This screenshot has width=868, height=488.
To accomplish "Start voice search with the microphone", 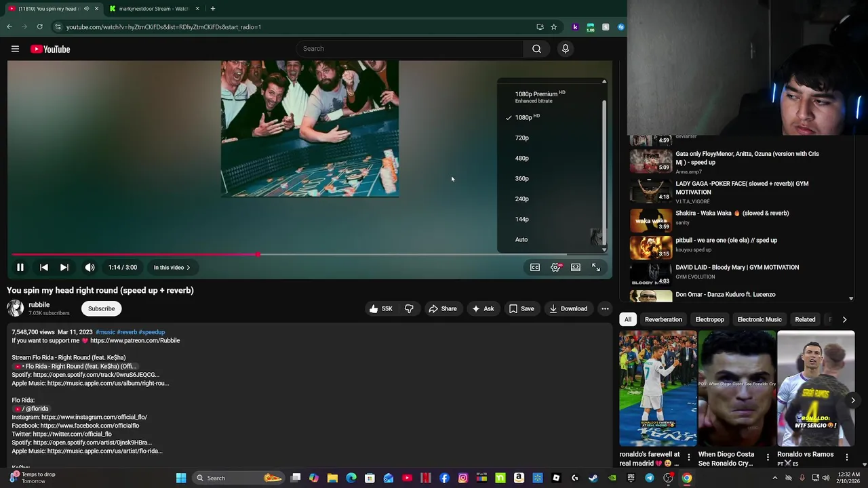I will 565,49.
